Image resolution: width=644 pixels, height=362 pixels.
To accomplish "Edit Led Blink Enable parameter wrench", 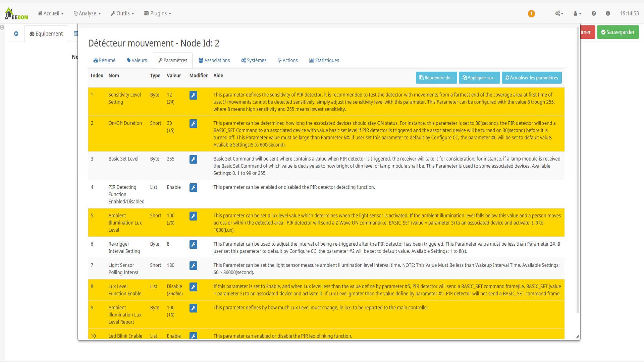I will [193, 336].
